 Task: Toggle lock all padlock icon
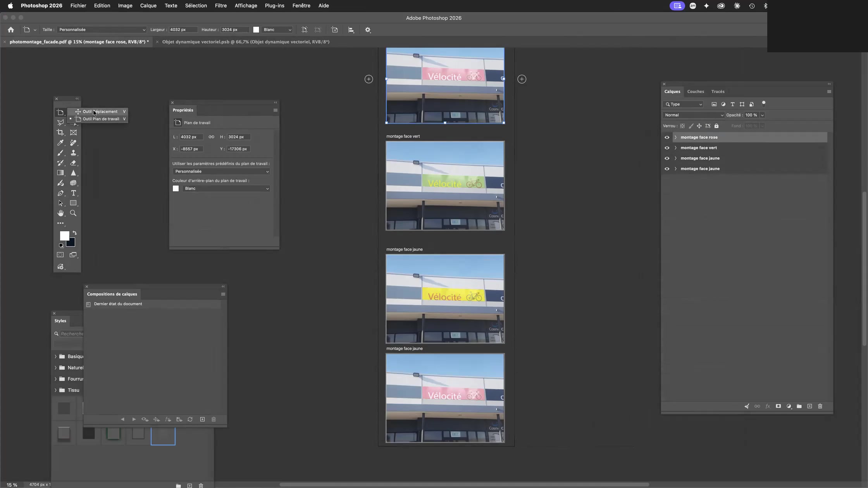(716, 126)
